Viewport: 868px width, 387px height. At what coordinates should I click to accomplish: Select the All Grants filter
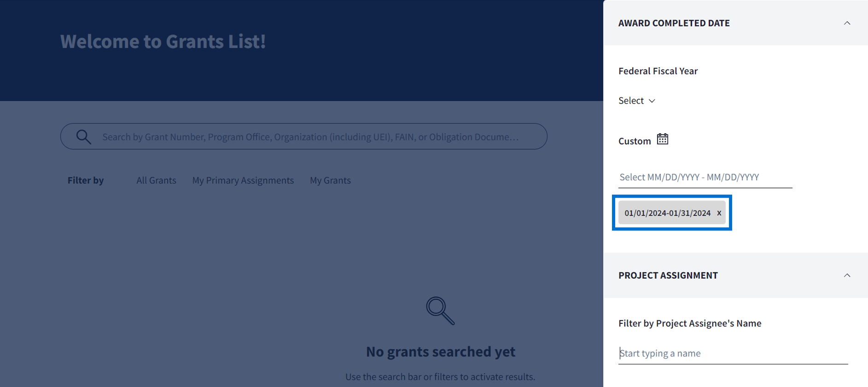pyautogui.click(x=156, y=181)
